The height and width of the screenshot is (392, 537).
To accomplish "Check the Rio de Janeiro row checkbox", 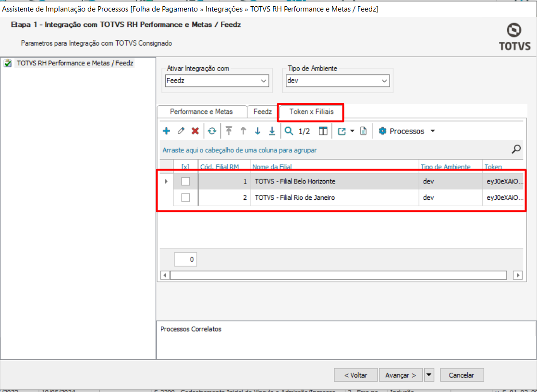I will [x=185, y=197].
